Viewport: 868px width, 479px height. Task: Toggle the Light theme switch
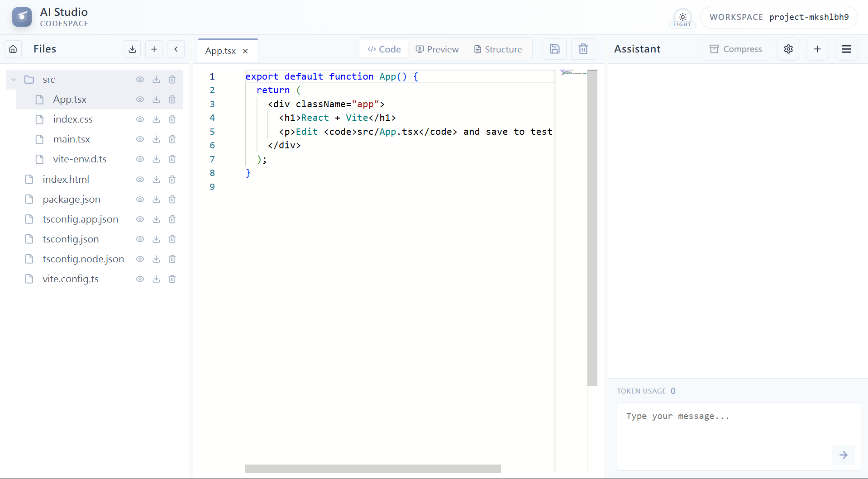tap(682, 19)
